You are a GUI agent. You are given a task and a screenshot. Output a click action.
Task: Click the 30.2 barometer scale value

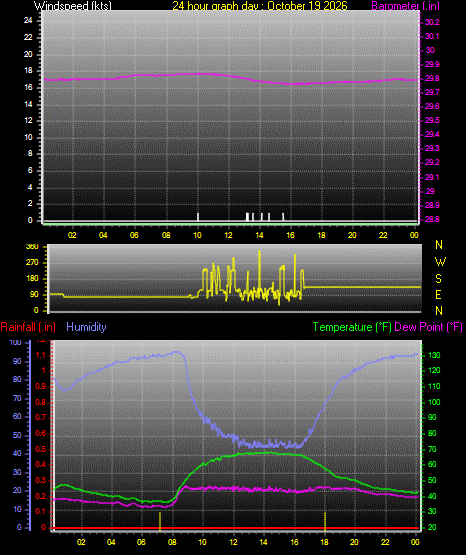tap(432, 22)
